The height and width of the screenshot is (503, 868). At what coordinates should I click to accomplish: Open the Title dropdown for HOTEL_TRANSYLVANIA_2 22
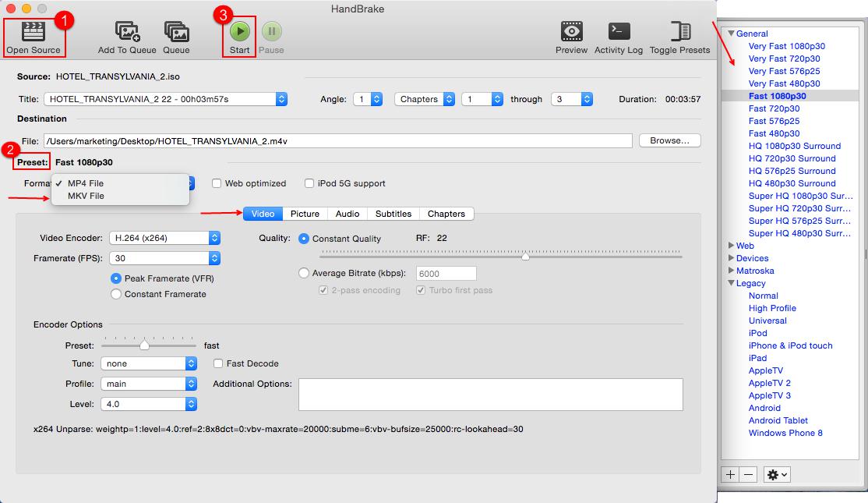[165, 99]
